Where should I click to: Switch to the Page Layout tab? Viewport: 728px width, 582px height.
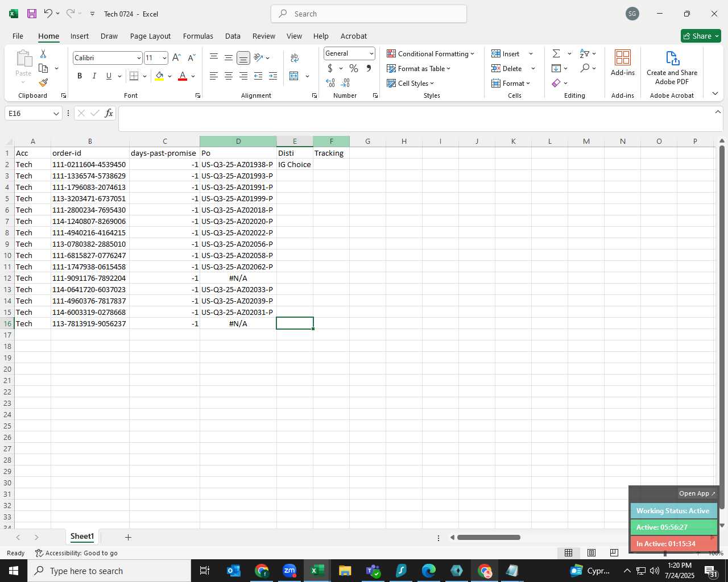pyautogui.click(x=150, y=36)
